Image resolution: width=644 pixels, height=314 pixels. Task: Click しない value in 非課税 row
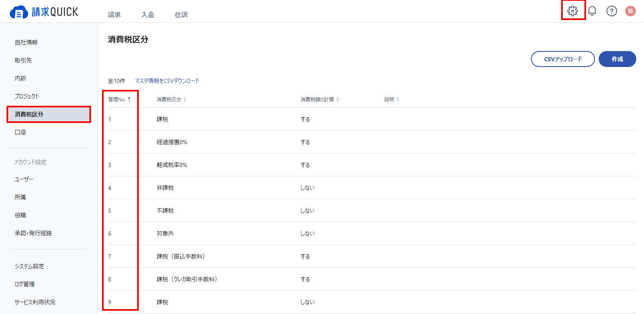tap(307, 188)
